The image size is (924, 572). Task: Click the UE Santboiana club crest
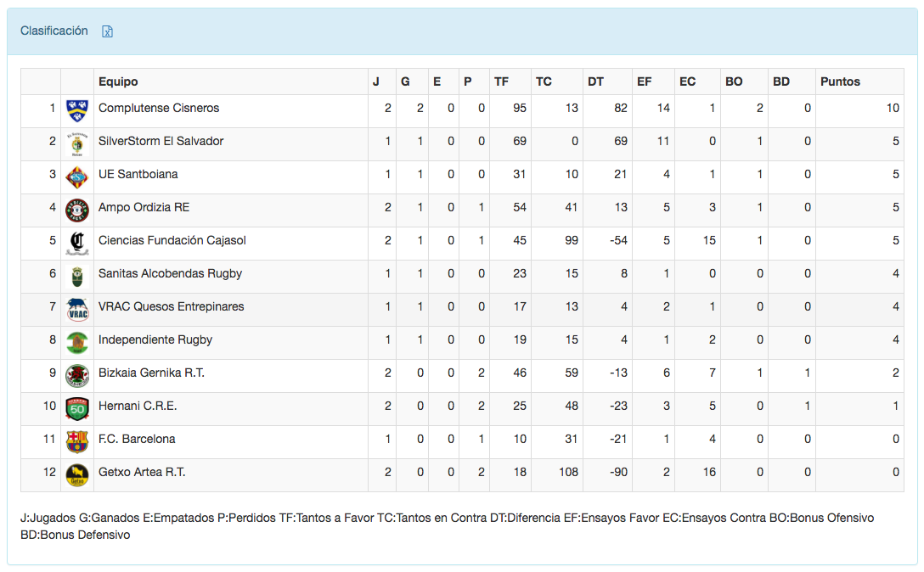point(77,177)
